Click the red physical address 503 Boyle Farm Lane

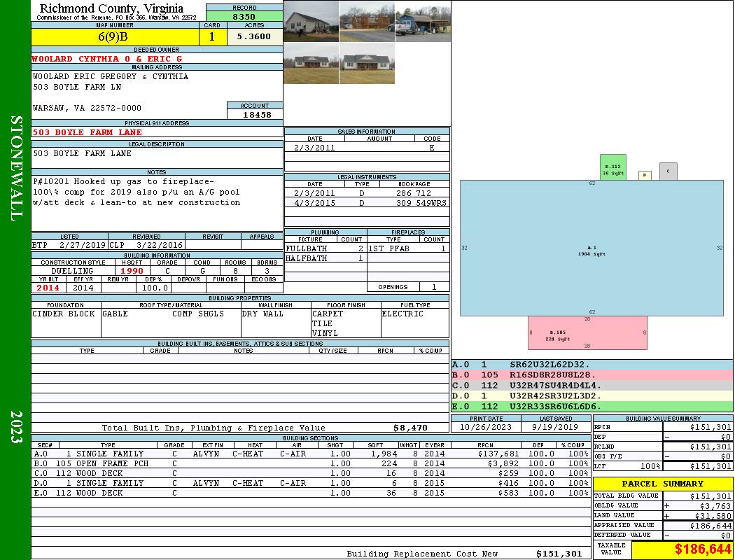point(87,132)
